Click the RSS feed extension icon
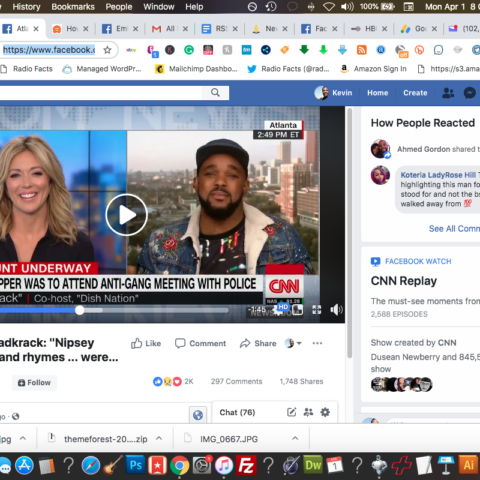Screen dimensions: 480x480 click(362, 50)
